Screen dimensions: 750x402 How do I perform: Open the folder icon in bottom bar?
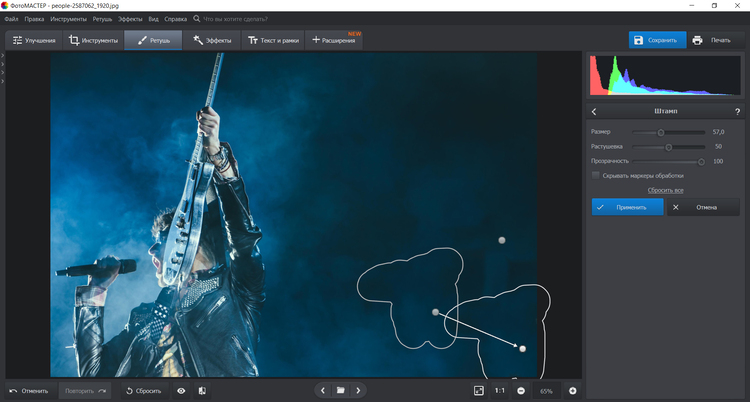click(x=340, y=390)
